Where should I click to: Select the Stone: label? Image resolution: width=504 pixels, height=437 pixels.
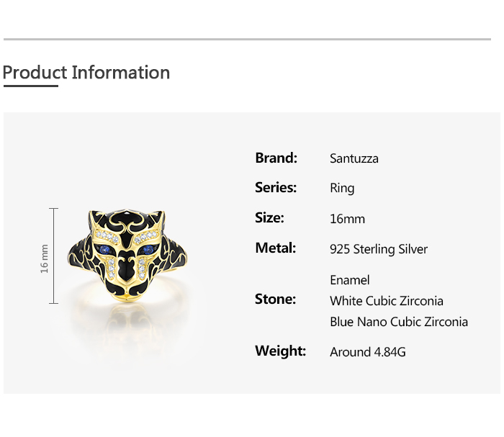coord(276,299)
